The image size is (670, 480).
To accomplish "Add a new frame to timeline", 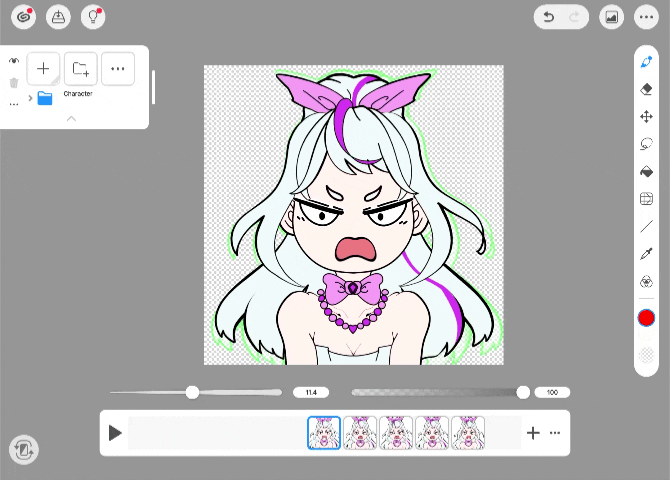I will pyautogui.click(x=533, y=433).
